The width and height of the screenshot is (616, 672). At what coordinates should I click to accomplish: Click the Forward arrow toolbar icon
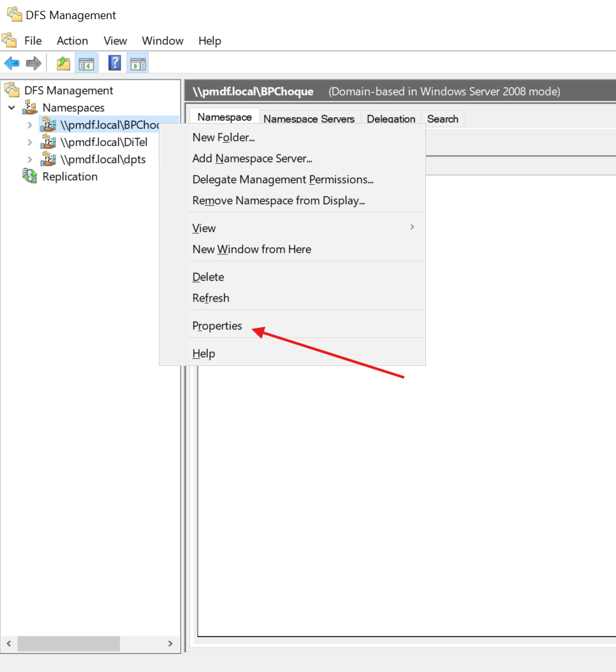pyautogui.click(x=34, y=63)
